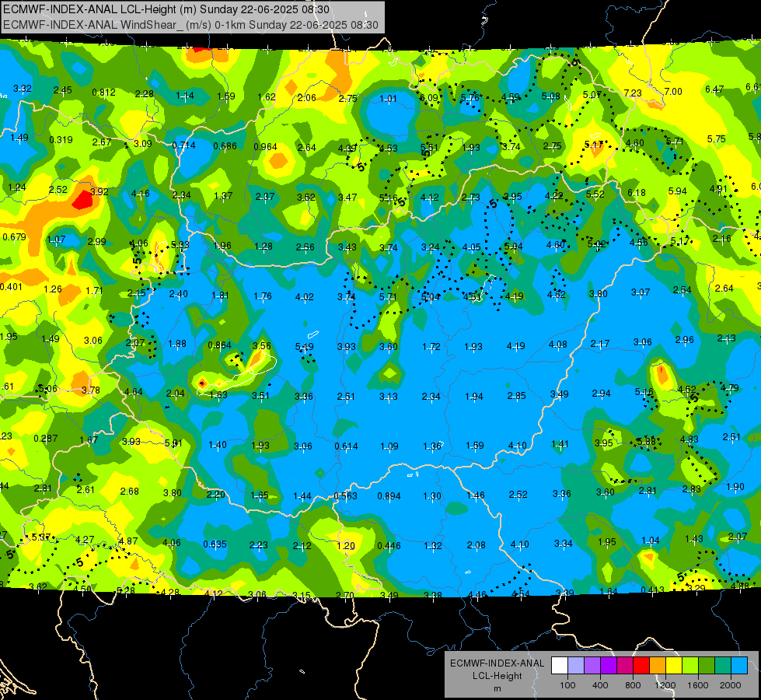Select the white legend swatch

tap(560, 666)
